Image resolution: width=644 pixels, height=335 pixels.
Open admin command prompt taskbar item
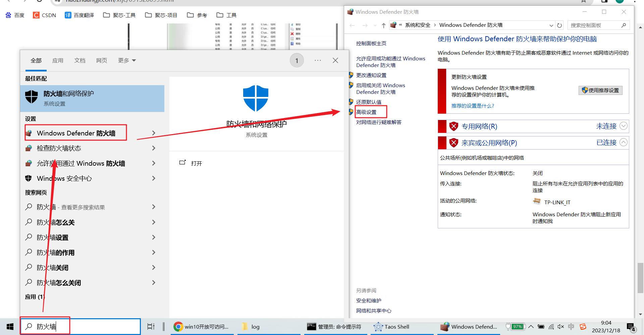(335, 327)
